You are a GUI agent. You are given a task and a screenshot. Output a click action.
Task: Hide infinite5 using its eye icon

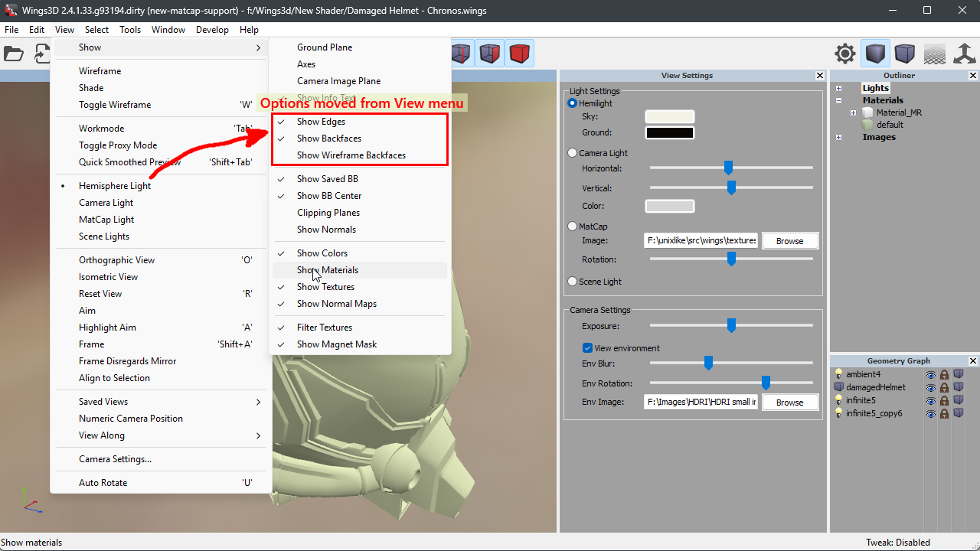(931, 401)
